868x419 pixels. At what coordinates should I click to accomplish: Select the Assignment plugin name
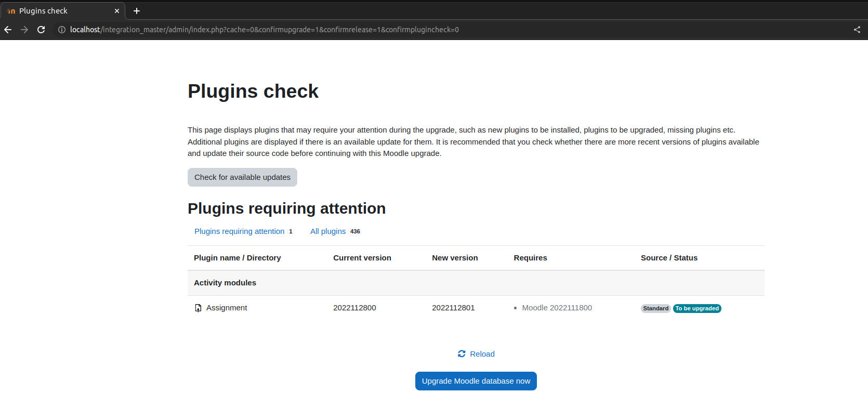tap(227, 308)
